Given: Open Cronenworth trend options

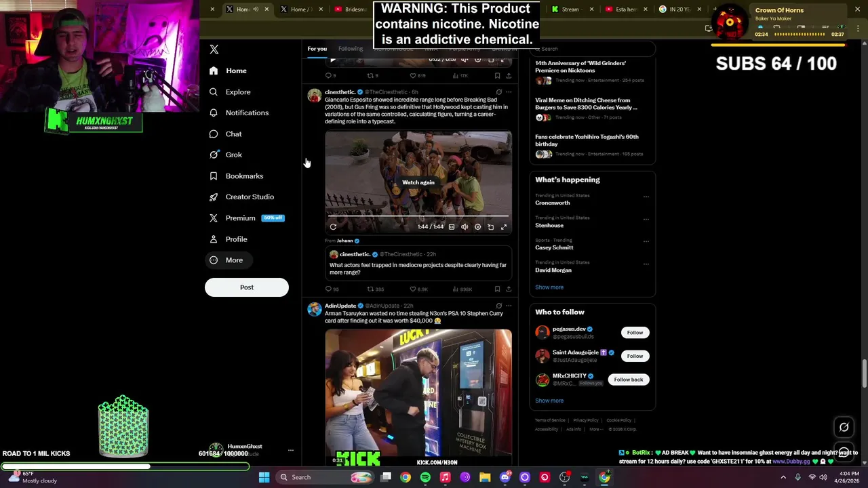Looking at the screenshot, I should pos(646,197).
